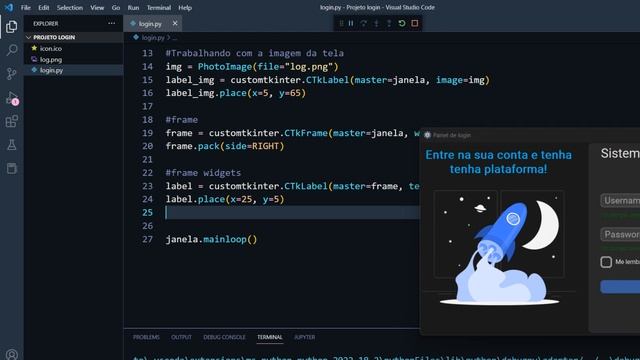Click the comment #frame widgets
Screen dimensions: 640x360
click(203, 173)
